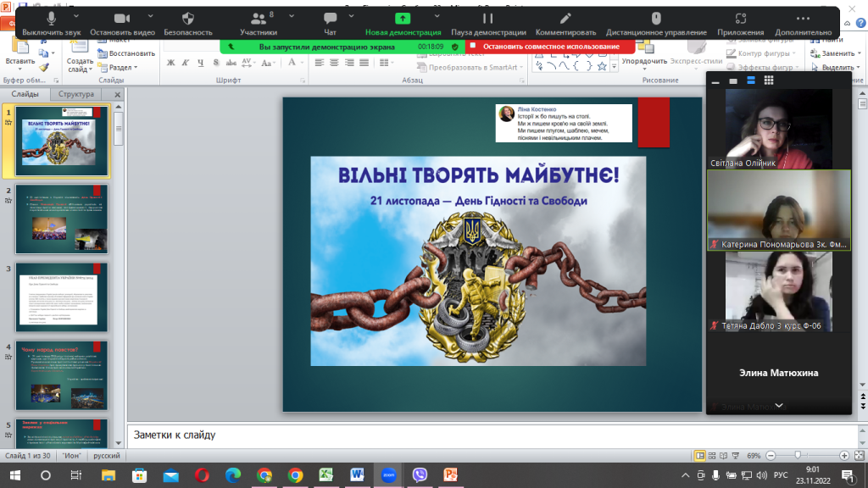This screenshot has height=488, width=868.
Task: Open Word from Windows taskbar
Action: pos(357,475)
